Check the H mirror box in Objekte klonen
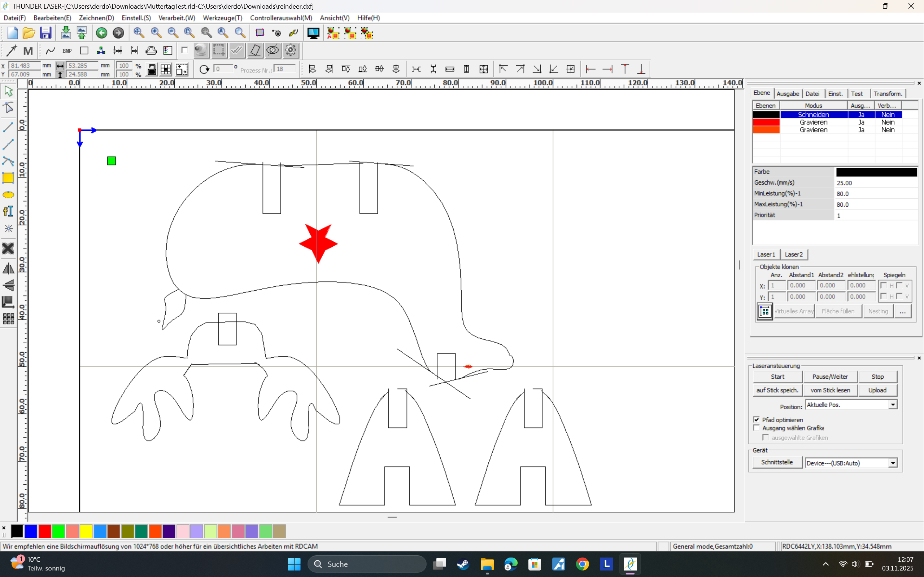 (x=884, y=285)
